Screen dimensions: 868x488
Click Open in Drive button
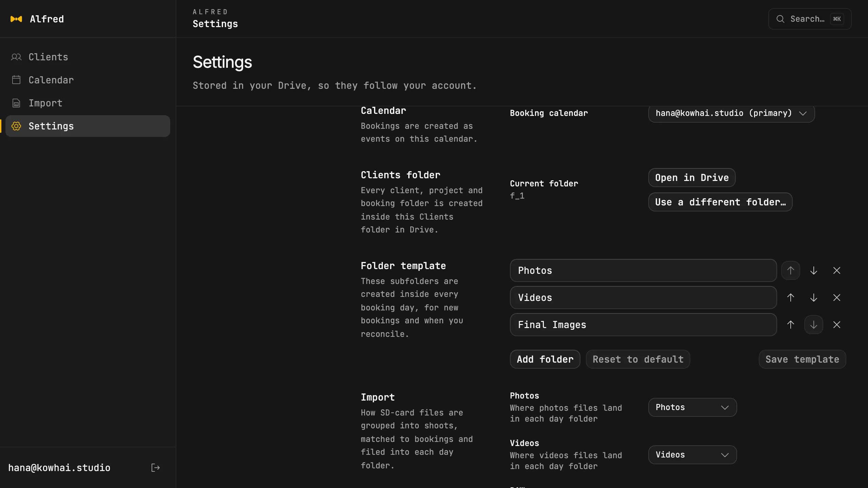[x=692, y=178]
